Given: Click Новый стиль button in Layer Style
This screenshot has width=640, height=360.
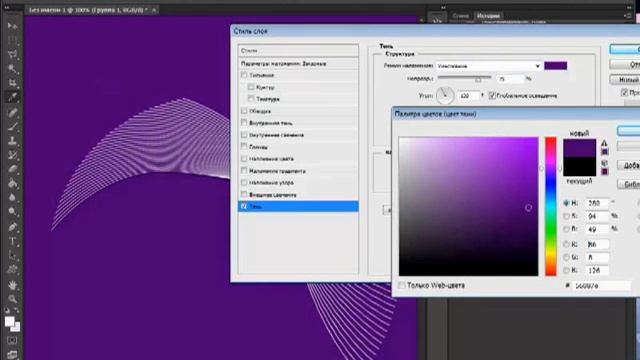Looking at the screenshot, I should pos(625,80).
